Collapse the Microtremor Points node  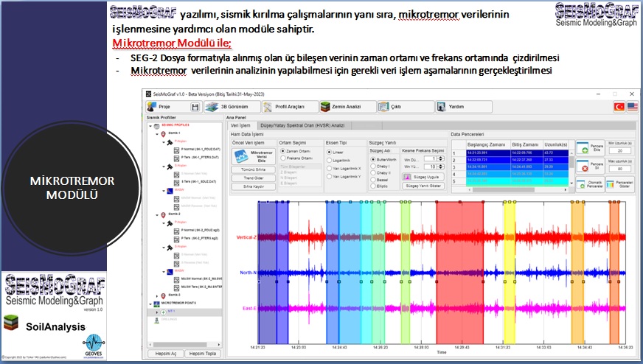point(150,304)
